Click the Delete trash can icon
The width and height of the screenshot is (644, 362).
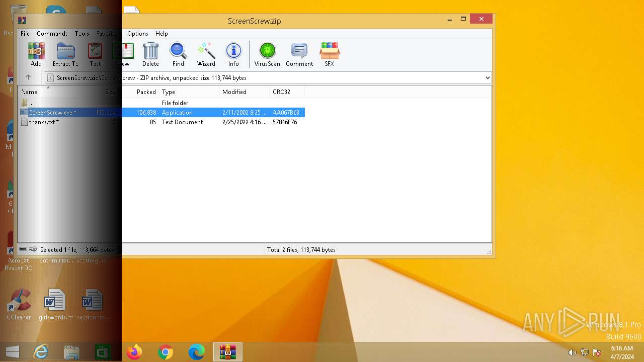150,54
